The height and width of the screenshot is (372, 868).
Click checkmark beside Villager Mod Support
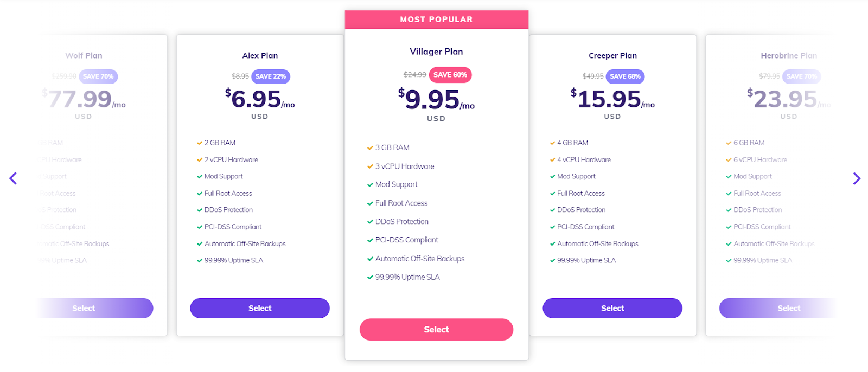tap(370, 185)
